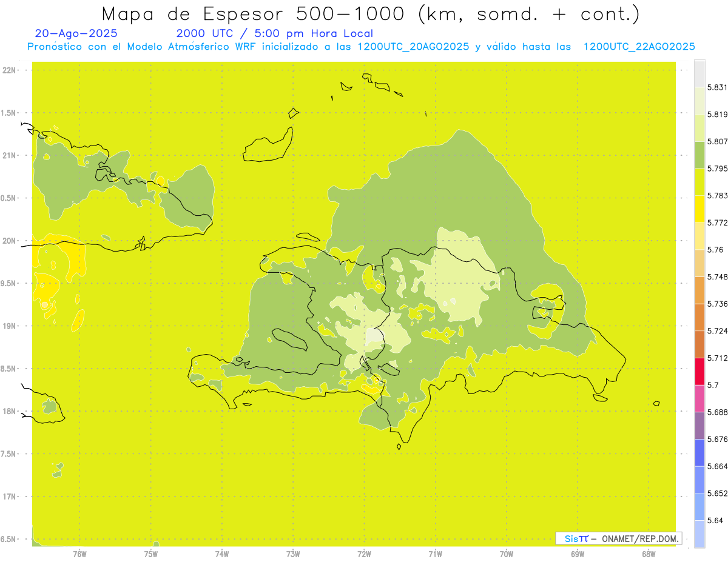Click legend value "5.783"
This screenshot has width=728, height=562.
tap(718, 195)
